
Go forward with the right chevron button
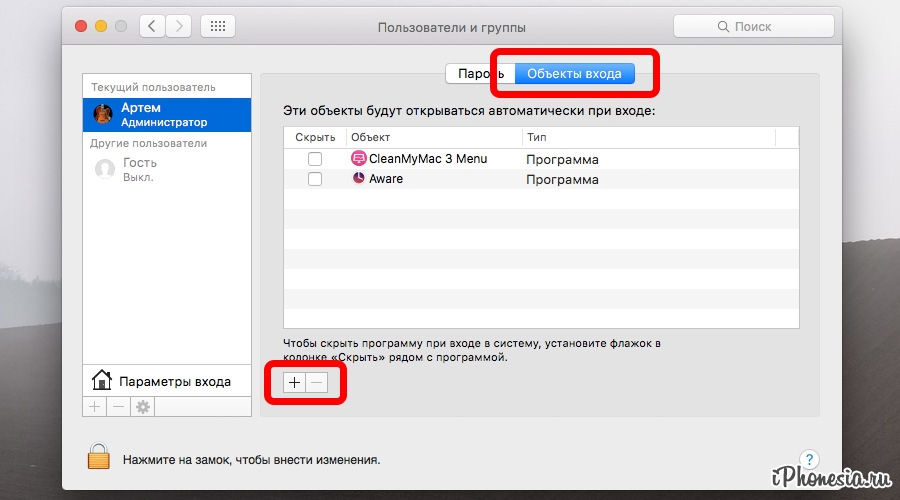coord(179,26)
